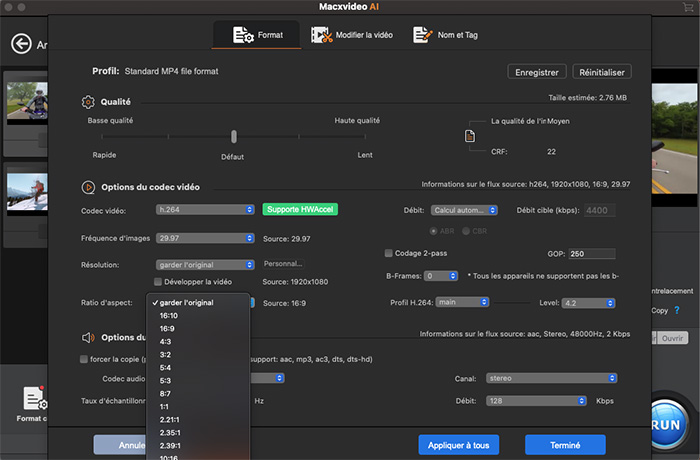Viewport: 700px width, 460px height.
Task: Choose 3:2 aspect ratio
Action: tap(197, 355)
